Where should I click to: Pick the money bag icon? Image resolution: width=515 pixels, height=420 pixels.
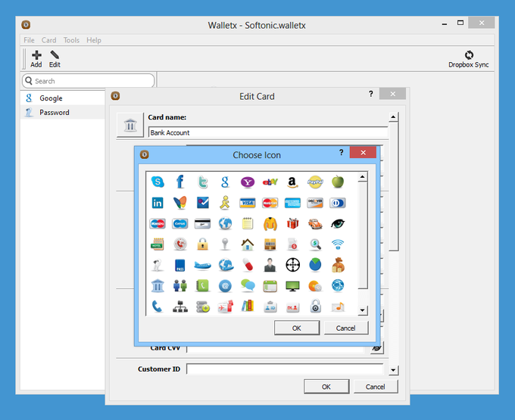pyautogui.click(x=338, y=265)
